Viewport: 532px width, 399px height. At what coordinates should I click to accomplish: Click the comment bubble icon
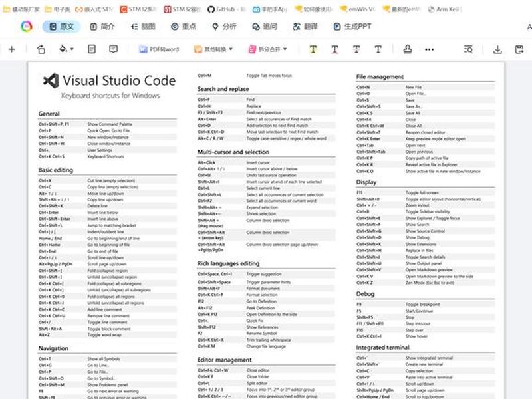[x=113, y=49]
